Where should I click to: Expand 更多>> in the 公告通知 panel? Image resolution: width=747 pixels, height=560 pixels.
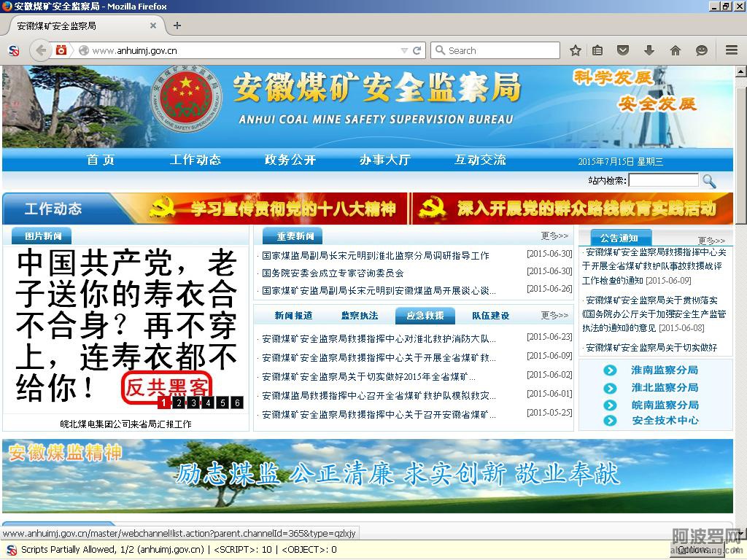click(x=711, y=240)
